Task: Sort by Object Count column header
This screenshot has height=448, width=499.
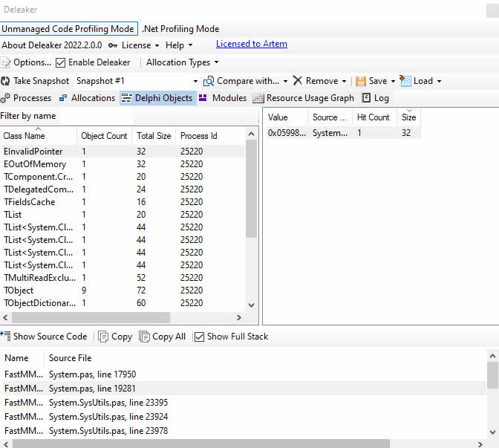Action: pos(104,136)
